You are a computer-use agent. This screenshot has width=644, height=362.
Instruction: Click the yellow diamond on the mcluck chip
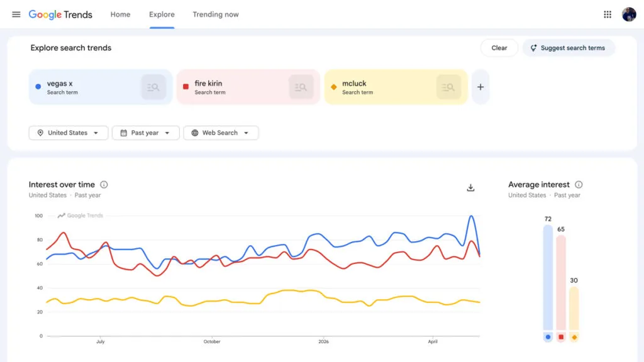(x=333, y=87)
